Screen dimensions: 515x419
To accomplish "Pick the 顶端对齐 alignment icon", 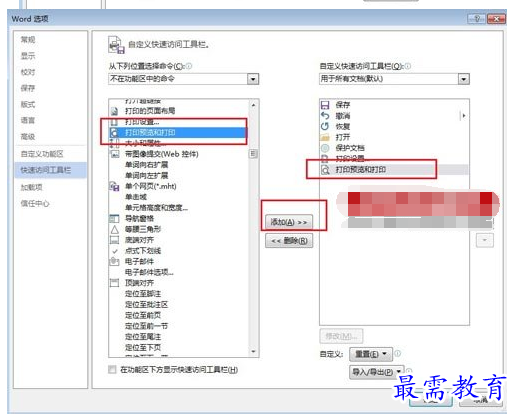I will click(114, 283).
